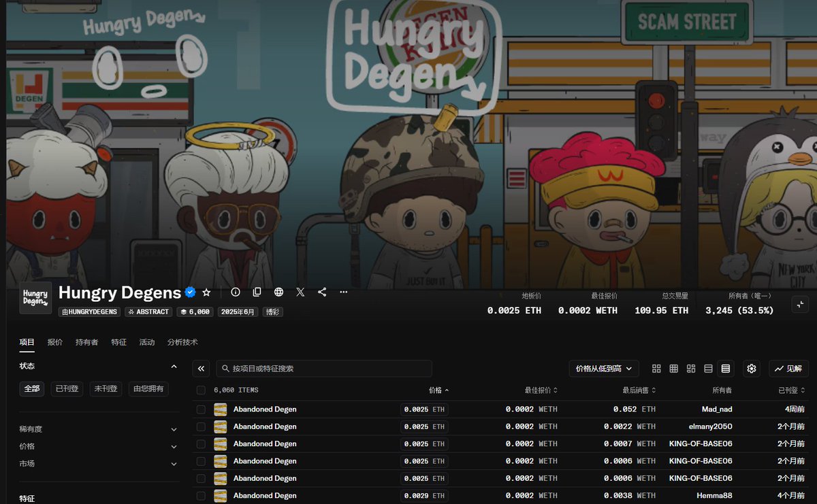Viewport: 817px width, 504px height.
Task: Open the gear settings icon in toolbar
Action: tap(752, 369)
